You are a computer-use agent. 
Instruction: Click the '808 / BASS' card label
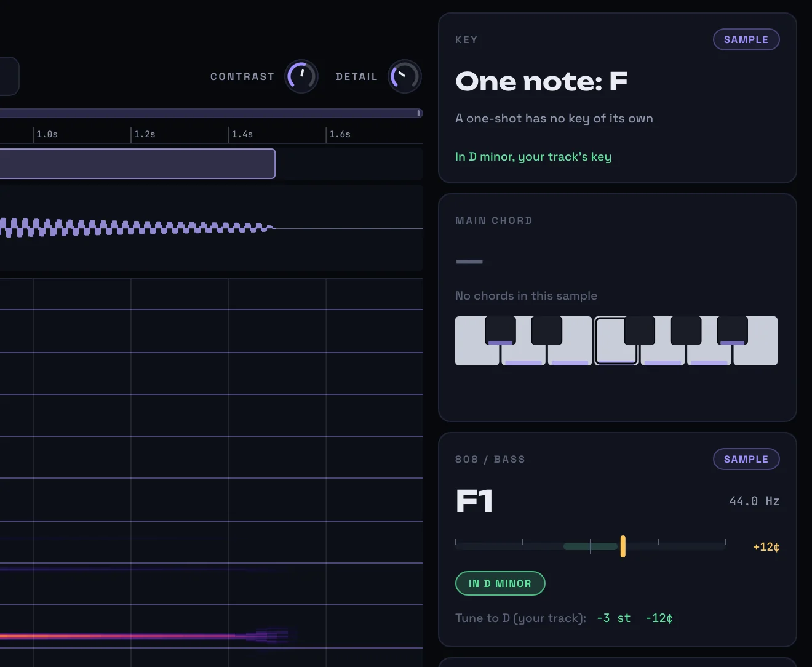(490, 459)
